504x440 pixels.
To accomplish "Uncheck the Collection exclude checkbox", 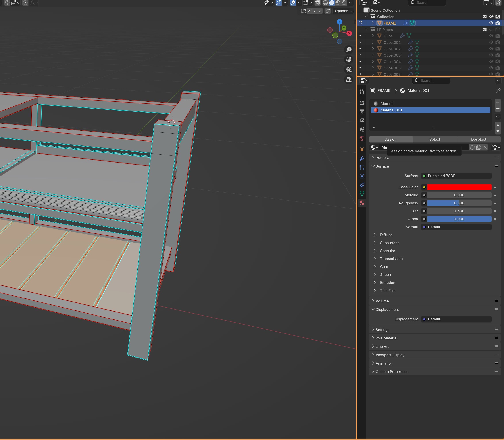I will pos(485,17).
